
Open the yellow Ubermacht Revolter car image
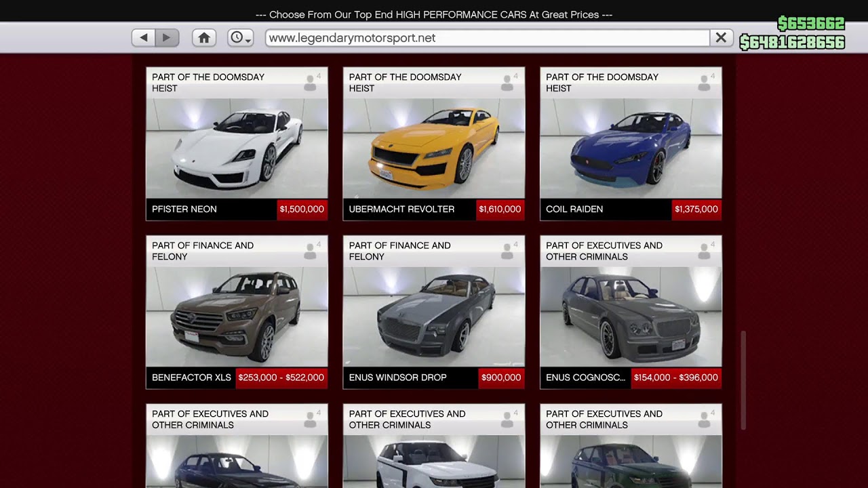pyautogui.click(x=434, y=148)
